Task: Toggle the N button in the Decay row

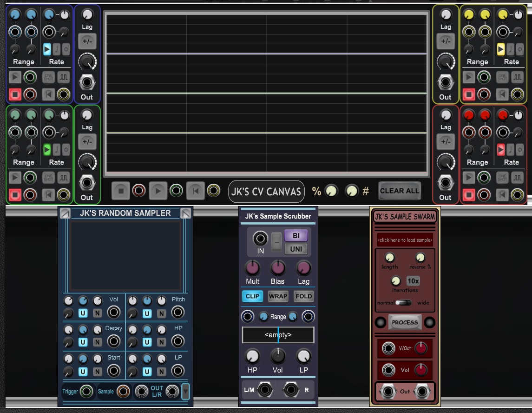Action: click(98, 342)
